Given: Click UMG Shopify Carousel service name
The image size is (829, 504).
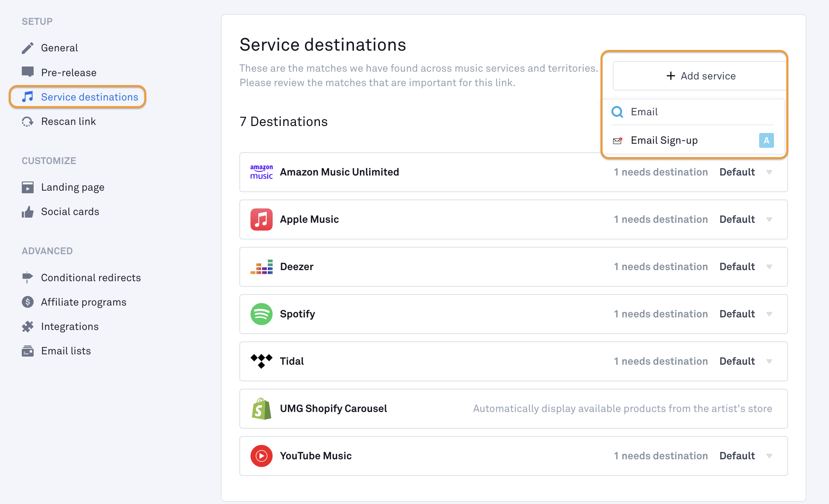Looking at the screenshot, I should pos(333,409).
